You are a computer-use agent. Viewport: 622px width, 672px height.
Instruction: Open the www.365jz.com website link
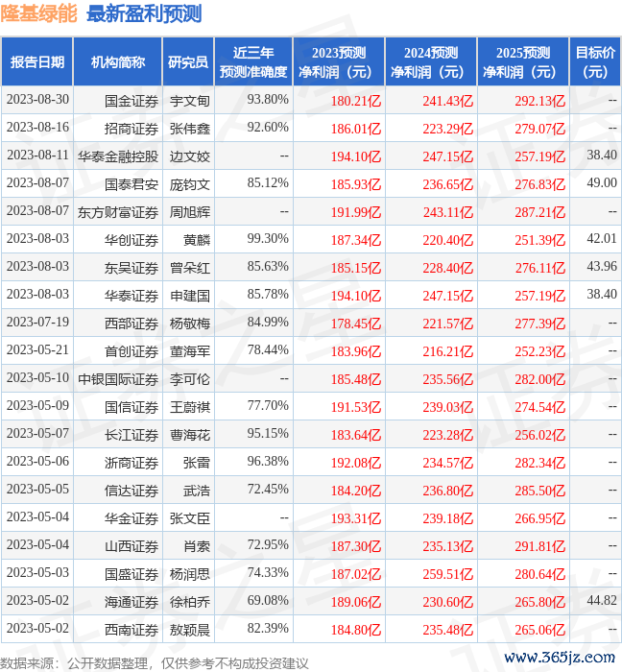[x=560, y=658]
